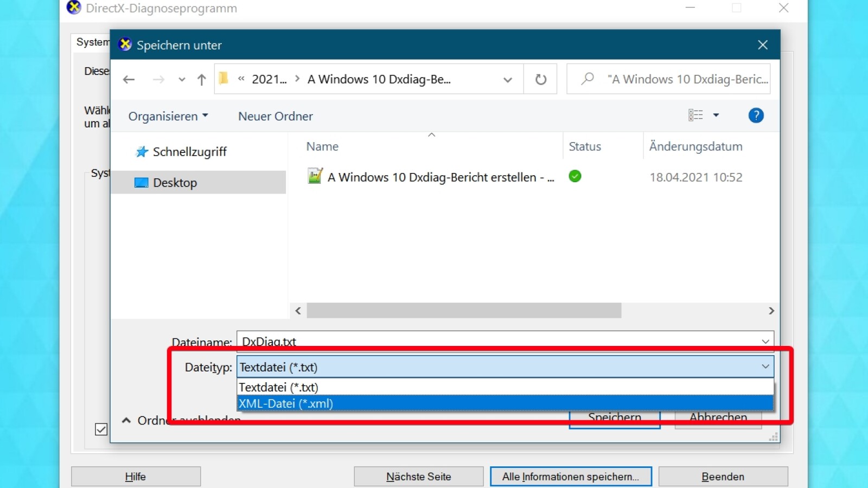
Task: Click into the folder search box
Action: coord(668,79)
